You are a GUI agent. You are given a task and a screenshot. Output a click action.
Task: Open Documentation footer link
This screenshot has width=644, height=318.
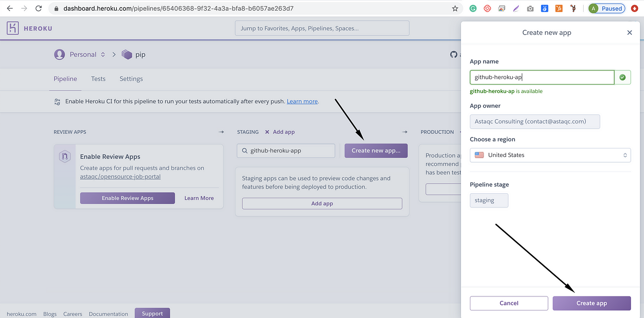109,314
